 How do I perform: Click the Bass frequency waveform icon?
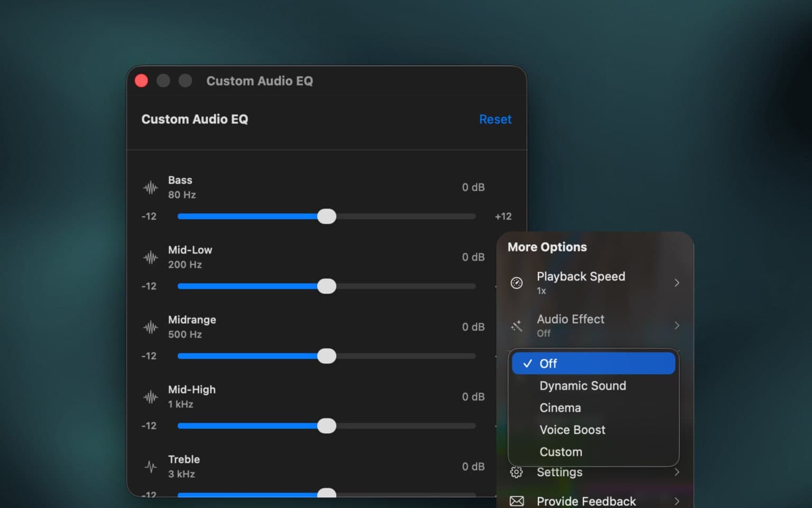coord(150,187)
